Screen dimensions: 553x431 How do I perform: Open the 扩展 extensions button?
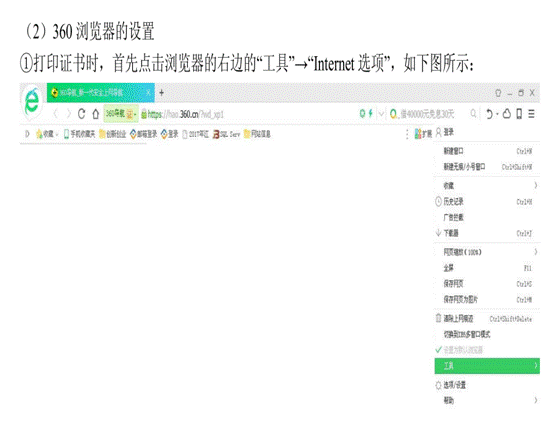(423, 134)
